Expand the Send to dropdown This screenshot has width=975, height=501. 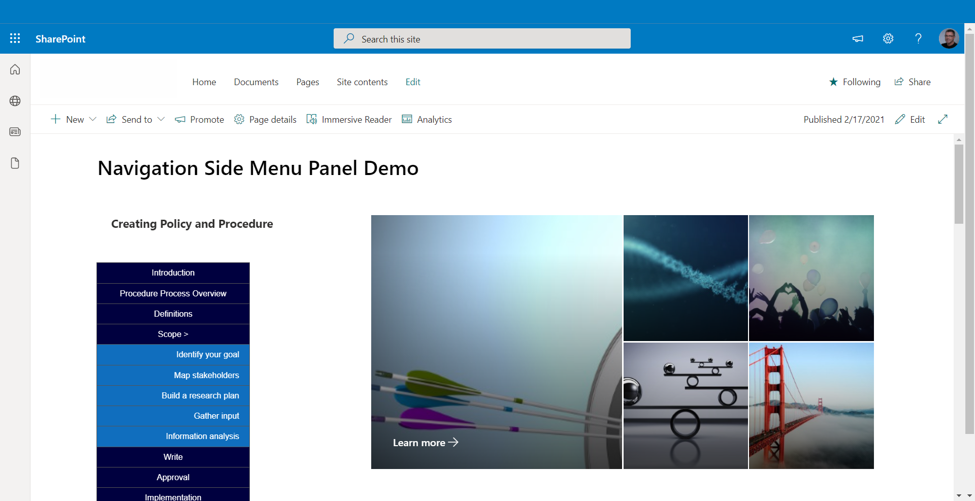click(160, 120)
